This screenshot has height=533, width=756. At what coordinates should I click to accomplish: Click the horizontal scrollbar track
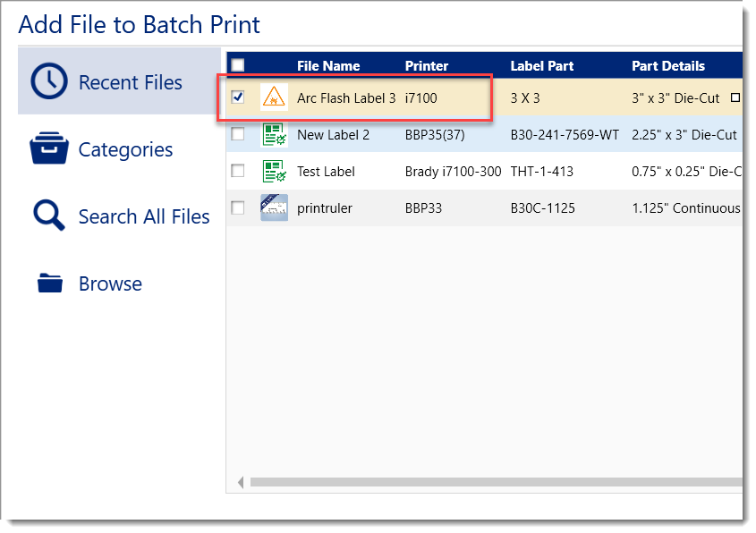click(x=492, y=483)
